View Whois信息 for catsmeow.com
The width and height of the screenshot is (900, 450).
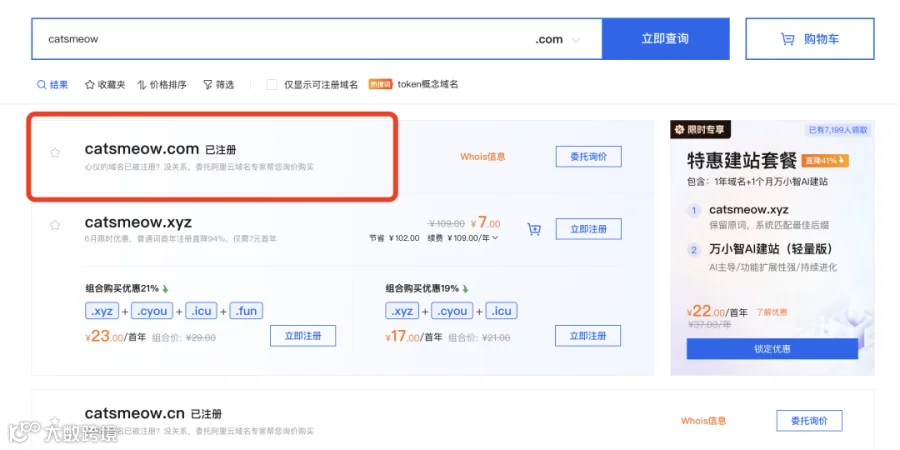[x=483, y=157]
